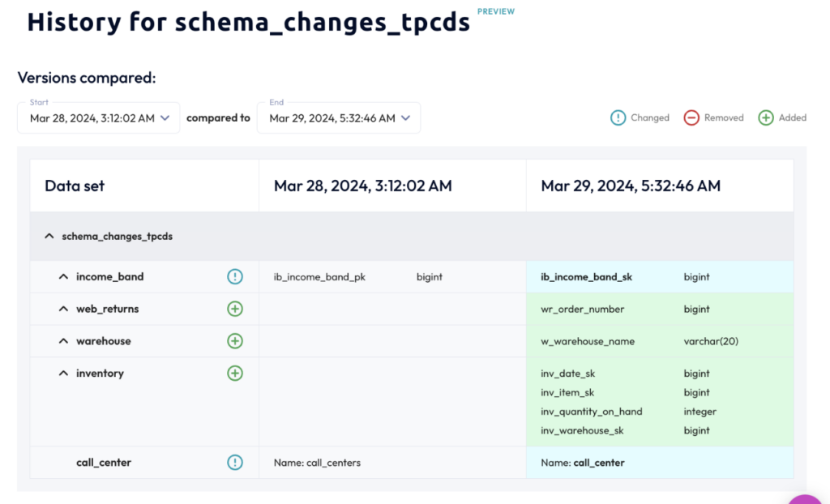Click the Removed legend icon
830x504 pixels.
coord(691,117)
